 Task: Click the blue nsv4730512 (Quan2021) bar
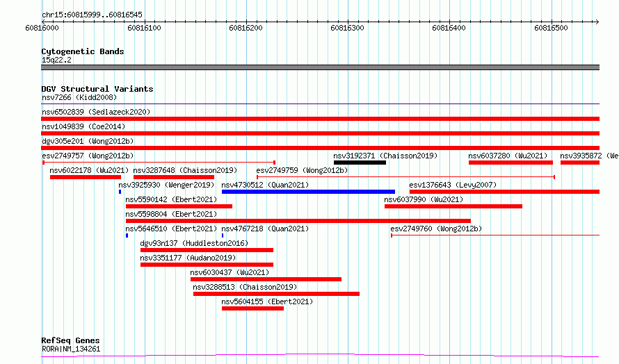[x=308, y=192]
